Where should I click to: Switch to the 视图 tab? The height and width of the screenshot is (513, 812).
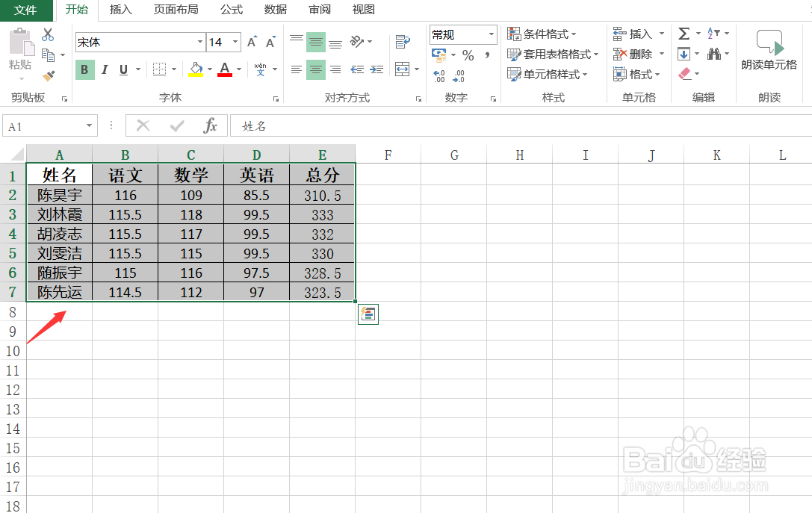point(364,10)
